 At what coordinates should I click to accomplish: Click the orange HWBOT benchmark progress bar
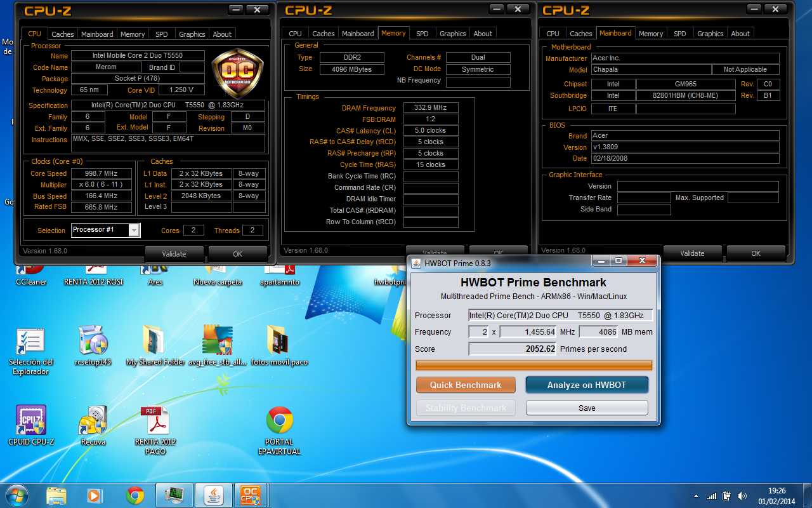[x=534, y=365]
